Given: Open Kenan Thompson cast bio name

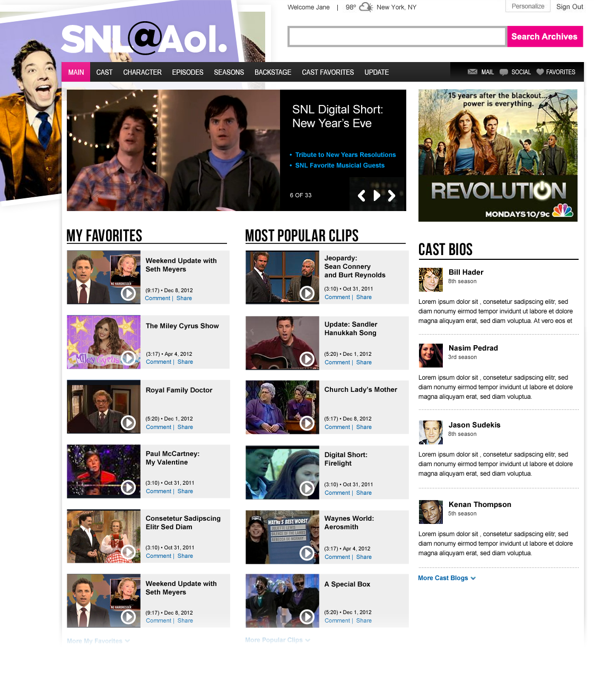Looking at the screenshot, I should point(480,504).
